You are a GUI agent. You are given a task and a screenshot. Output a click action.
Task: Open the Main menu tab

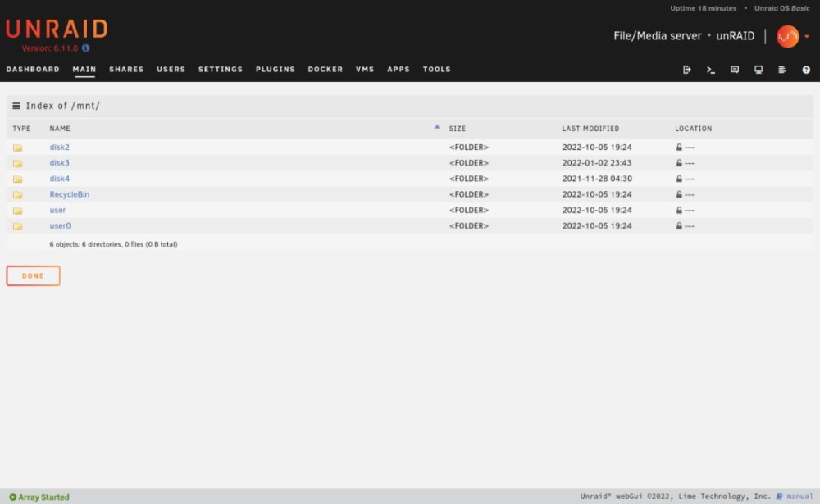(84, 69)
